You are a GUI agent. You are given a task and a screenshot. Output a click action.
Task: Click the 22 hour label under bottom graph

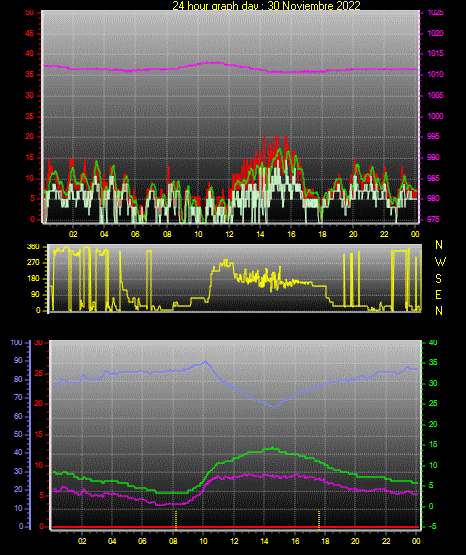point(386,541)
